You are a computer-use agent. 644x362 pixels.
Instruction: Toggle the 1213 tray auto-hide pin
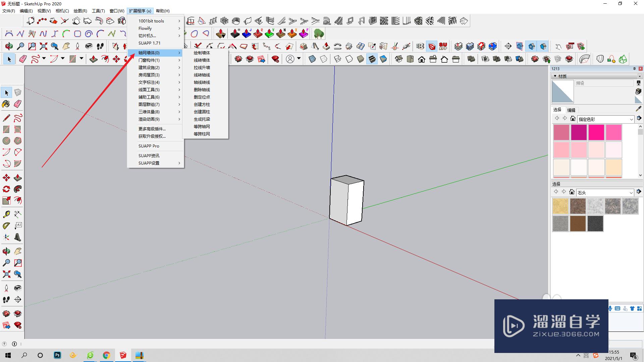pyautogui.click(x=634, y=69)
